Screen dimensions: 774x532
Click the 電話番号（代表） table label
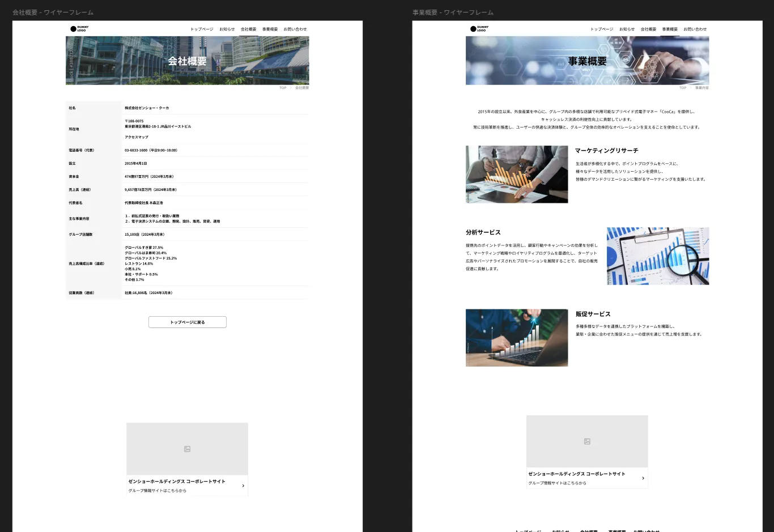point(82,150)
